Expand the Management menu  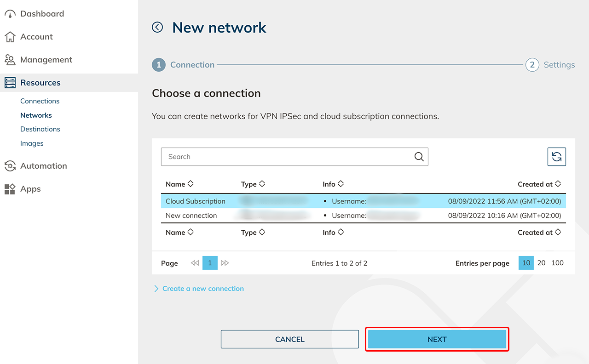click(x=46, y=60)
